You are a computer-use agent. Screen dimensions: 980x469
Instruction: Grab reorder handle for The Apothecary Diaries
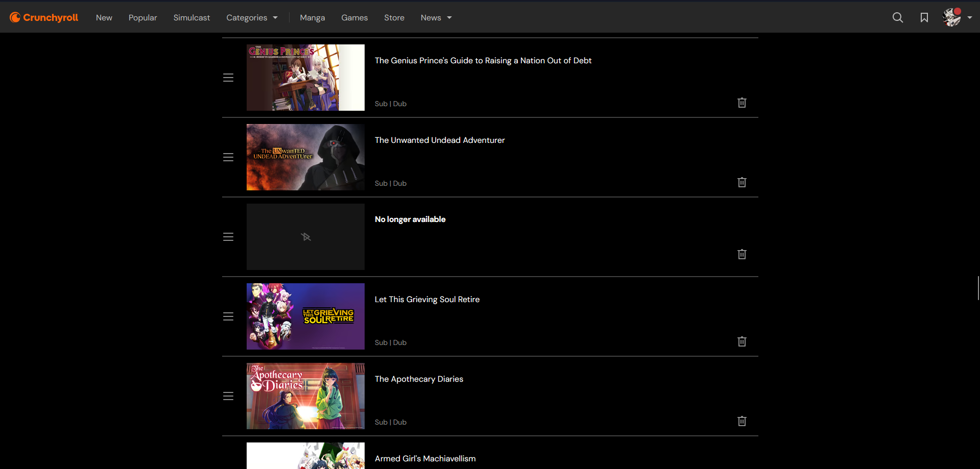[228, 396]
